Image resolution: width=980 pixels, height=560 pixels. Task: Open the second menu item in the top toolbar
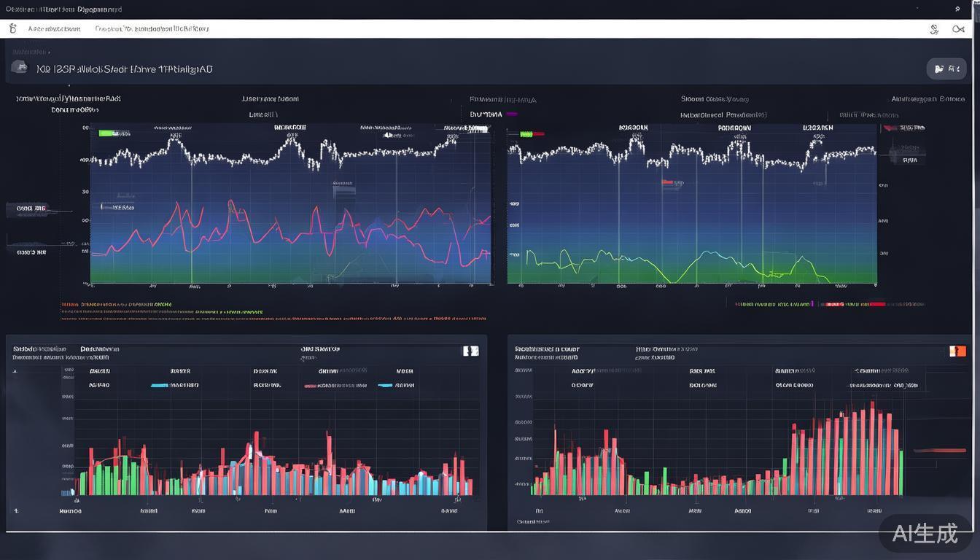(152, 29)
